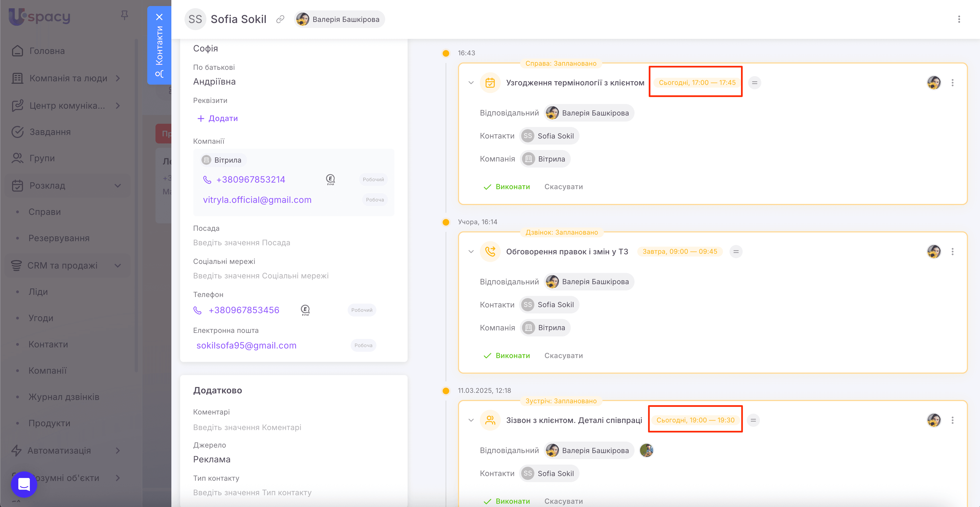The width and height of the screenshot is (980, 507).
Task: Click E-chat icon next to +380967853214
Action: click(330, 180)
